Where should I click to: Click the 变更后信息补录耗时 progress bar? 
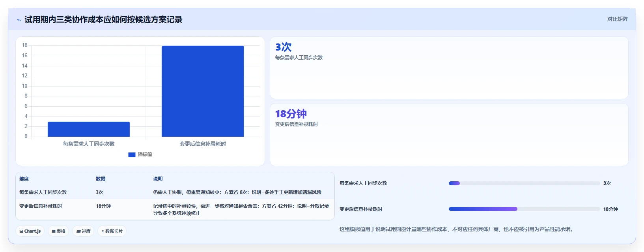pyautogui.click(x=524, y=209)
